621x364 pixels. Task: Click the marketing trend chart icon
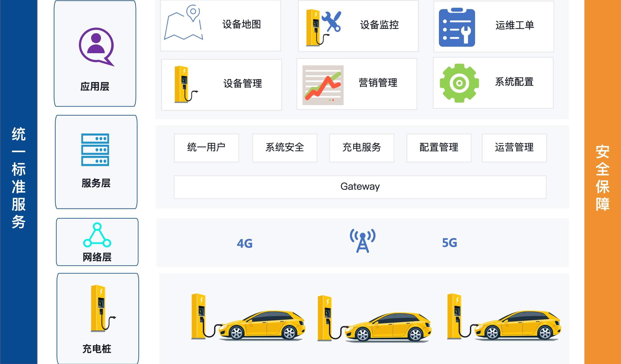pyautogui.click(x=323, y=85)
